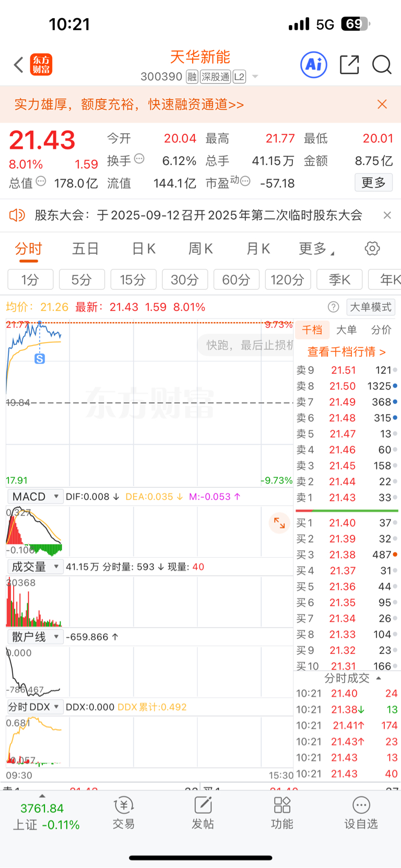Tap the back arrow icon
The image size is (401, 868).
pyautogui.click(x=19, y=65)
